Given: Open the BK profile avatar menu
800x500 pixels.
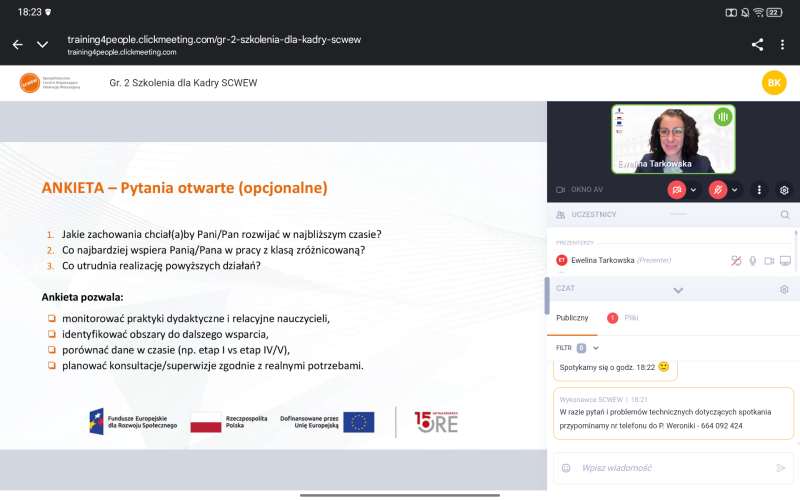Looking at the screenshot, I should click(773, 83).
